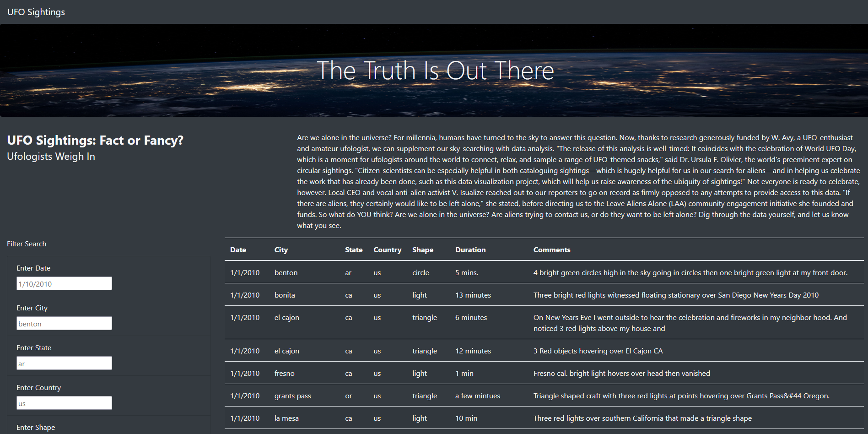Click the Filter Search panel label
The width and height of the screenshot is (868, 434).
click(27, 244)
